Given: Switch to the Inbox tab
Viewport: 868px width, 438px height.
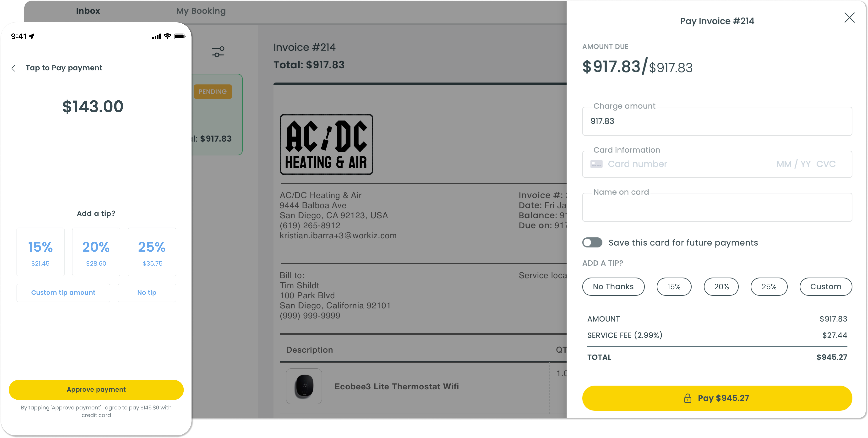Looking at the screenshot, I should 88,11.
